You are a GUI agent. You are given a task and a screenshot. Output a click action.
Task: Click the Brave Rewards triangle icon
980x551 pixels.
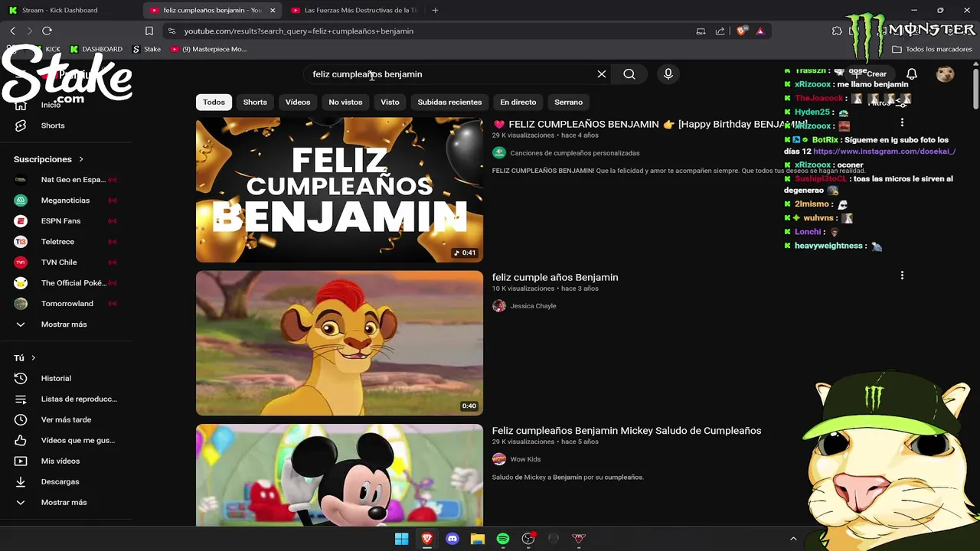tap(760, 31)
